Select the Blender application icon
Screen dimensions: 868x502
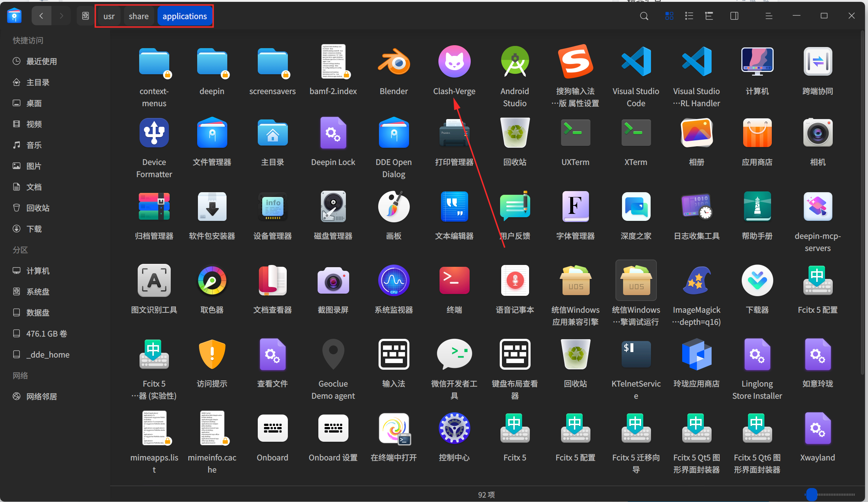pyautogui.click(x=394, y=62)
